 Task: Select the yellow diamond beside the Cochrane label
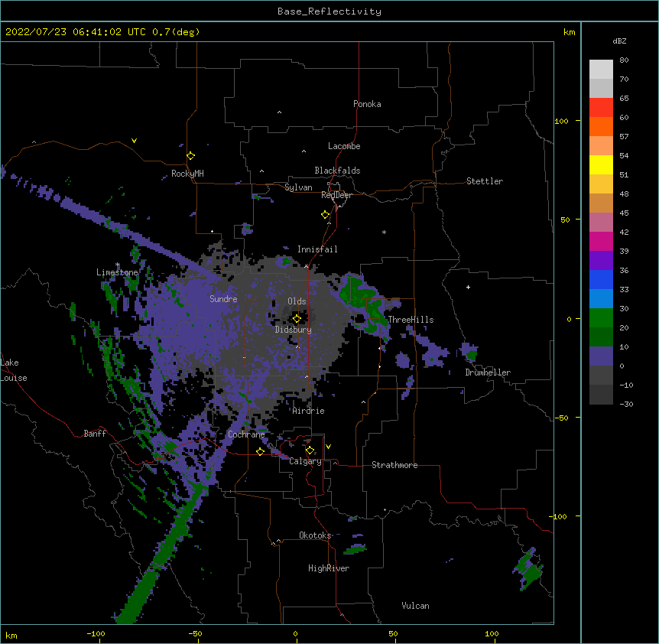coord(260,451)
